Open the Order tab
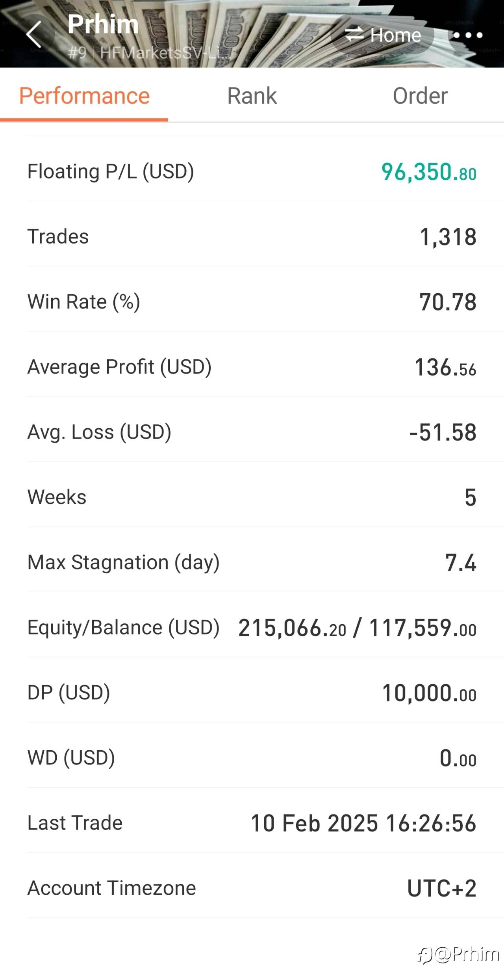Image resolution: width=504 pixels, height=980 pixels. pyautogui.click(x=420, y=96)
